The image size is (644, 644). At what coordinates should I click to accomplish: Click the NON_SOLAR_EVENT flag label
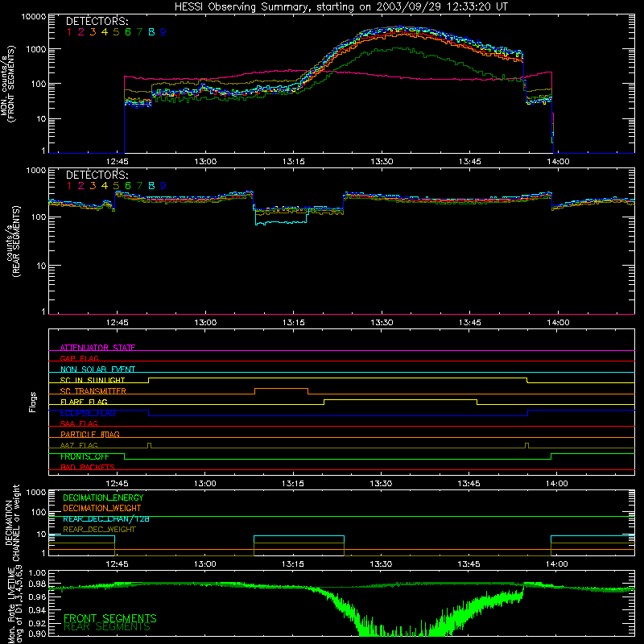(x=97, y=369)
